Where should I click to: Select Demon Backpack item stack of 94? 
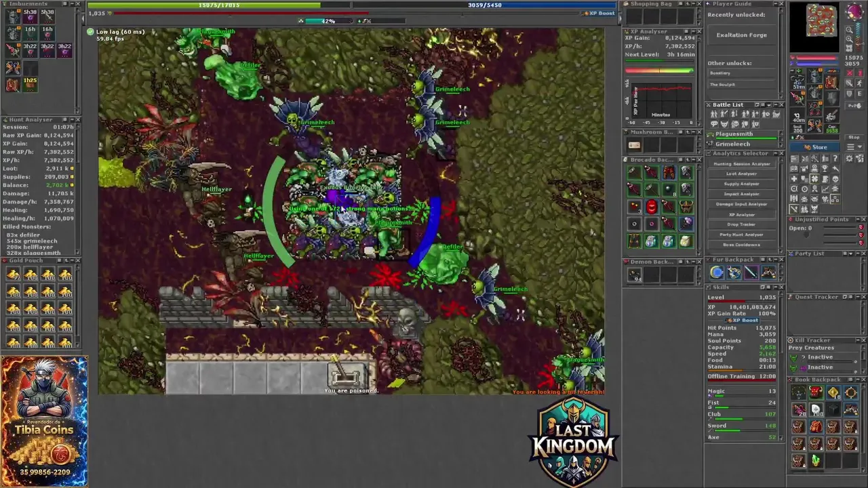(634, 275)
